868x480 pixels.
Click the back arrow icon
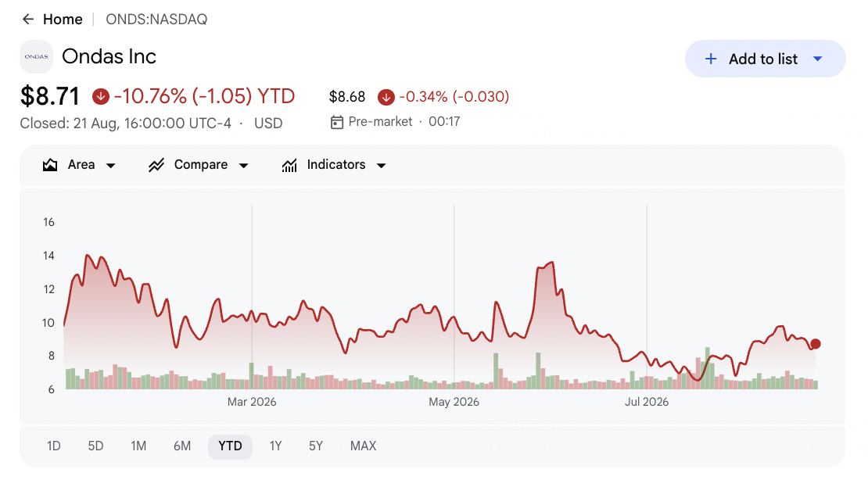coord(27,20)
